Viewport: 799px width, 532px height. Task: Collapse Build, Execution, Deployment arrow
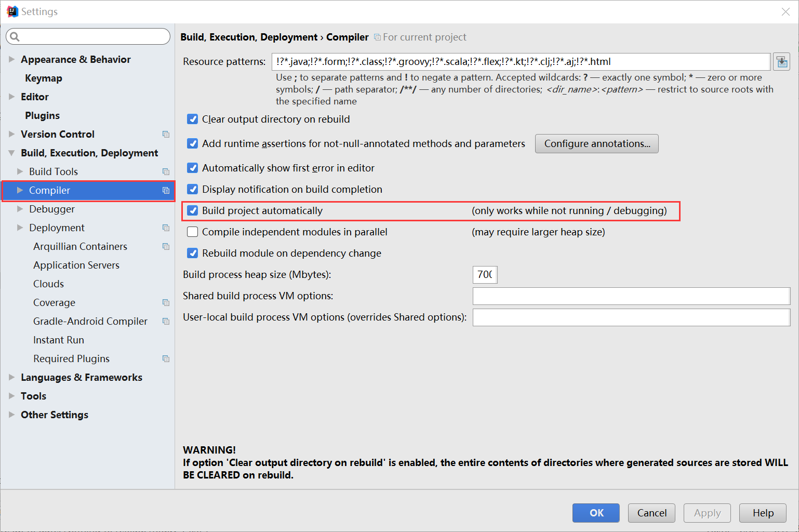click(11, 153)
